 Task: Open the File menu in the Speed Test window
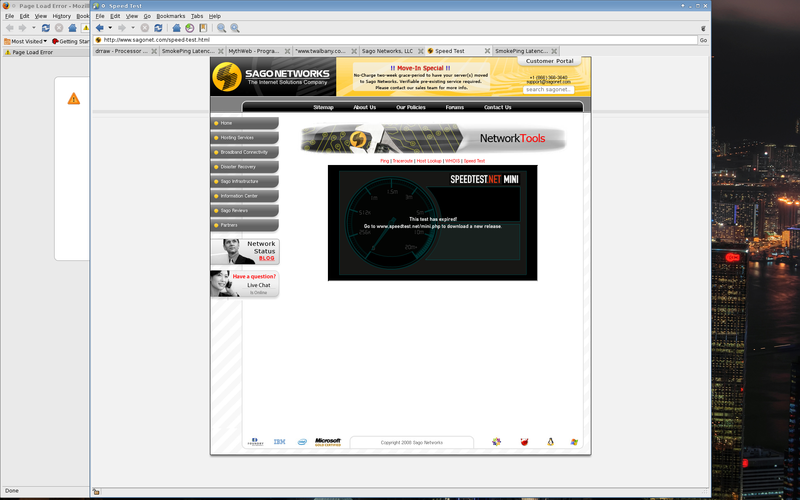[100, 16]
